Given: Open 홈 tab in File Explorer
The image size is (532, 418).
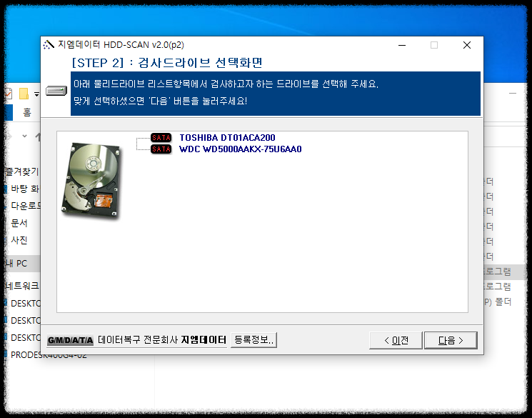Looking at the screenshot, I should click(x=27, y=112).
